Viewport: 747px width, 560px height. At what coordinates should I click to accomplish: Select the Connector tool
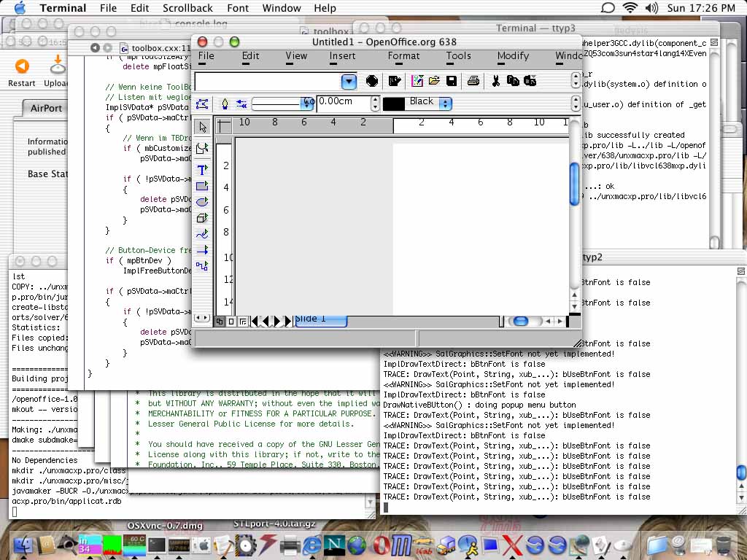[x=203, y=266]
